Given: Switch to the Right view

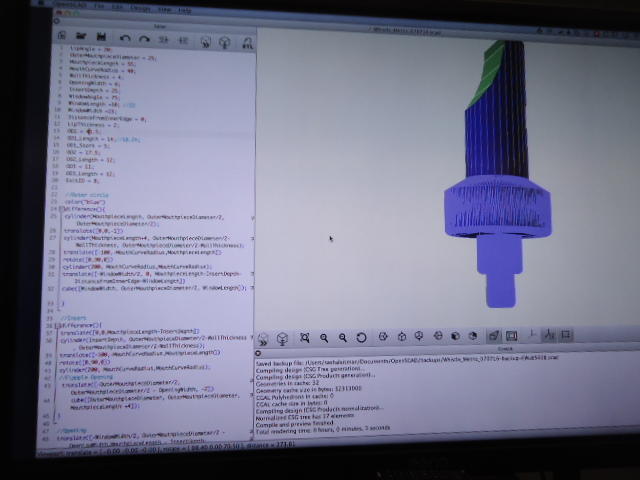Looking at the screenshot, I should coord(383,337).
